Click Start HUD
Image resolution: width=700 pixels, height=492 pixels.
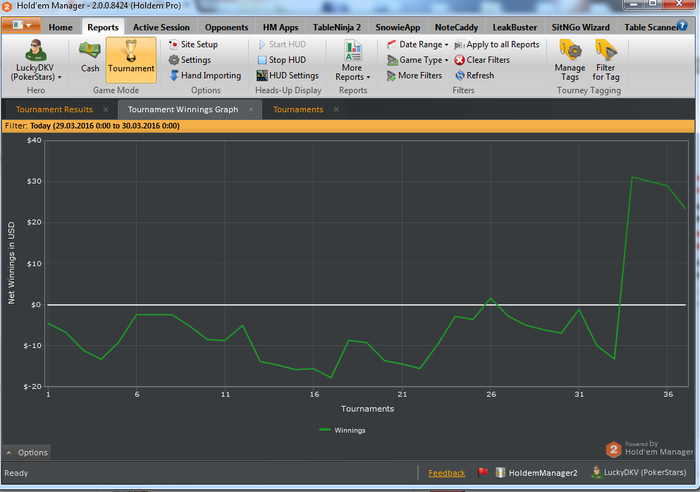pyautogui.click(x=282, y=44)
